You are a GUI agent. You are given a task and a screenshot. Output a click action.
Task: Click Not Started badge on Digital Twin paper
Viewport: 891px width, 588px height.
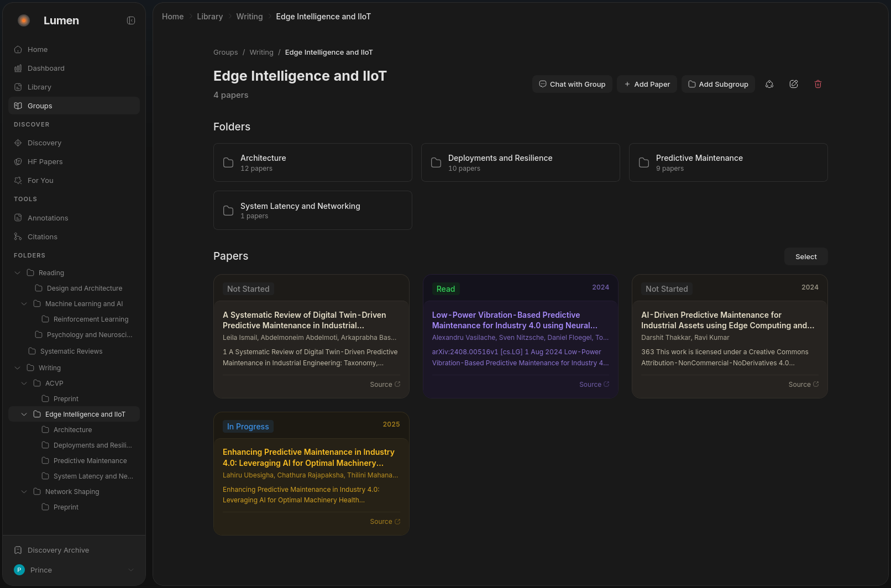248,289
